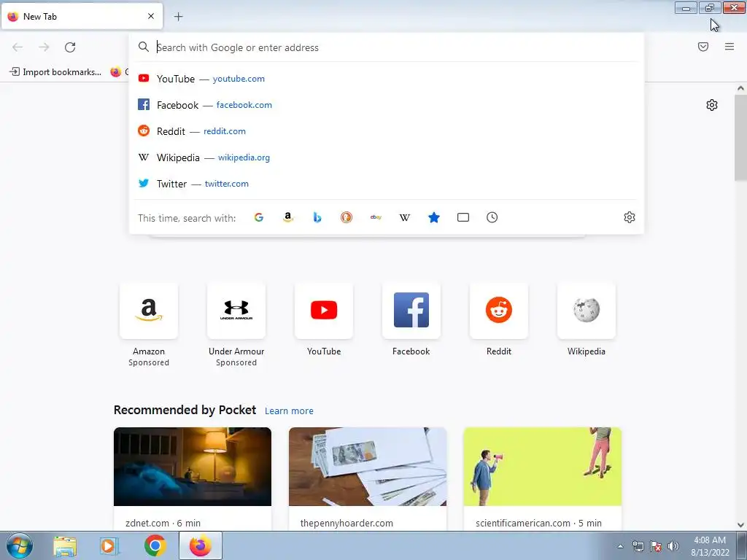Search this time with Bing
This screenshot has width=747, height=560.
point(317,217)
